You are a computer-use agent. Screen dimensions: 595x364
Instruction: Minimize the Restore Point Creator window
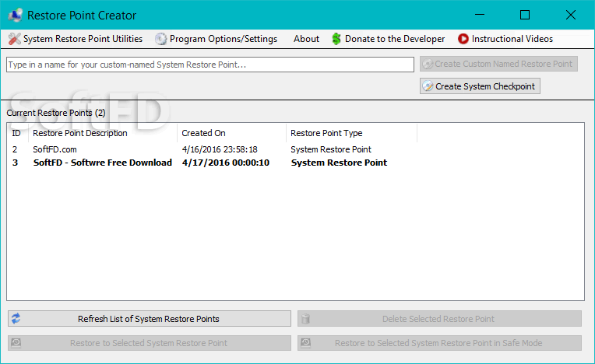[480, 15]
